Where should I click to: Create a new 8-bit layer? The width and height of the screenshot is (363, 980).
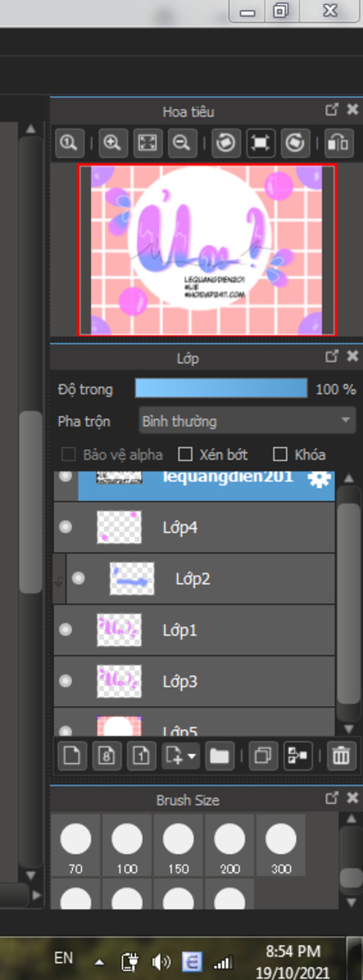tap(107, 756)
